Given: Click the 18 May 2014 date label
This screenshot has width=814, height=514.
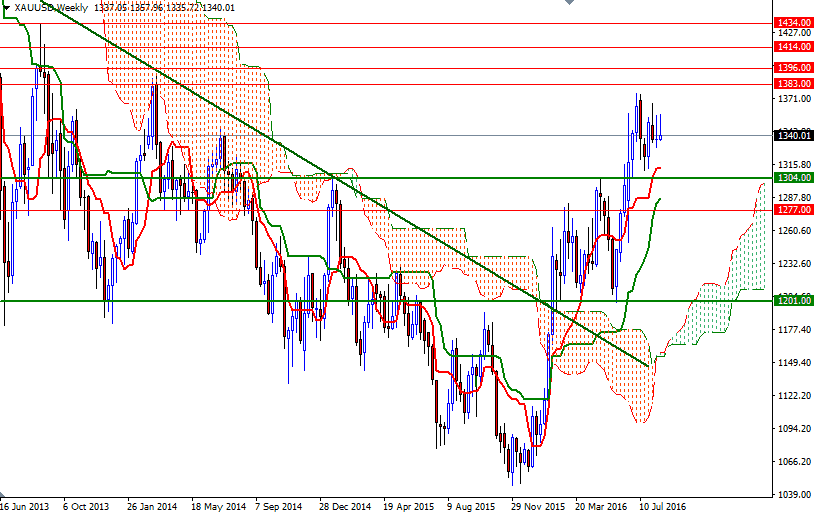Looking at the screenshot, I should (218, 506).
